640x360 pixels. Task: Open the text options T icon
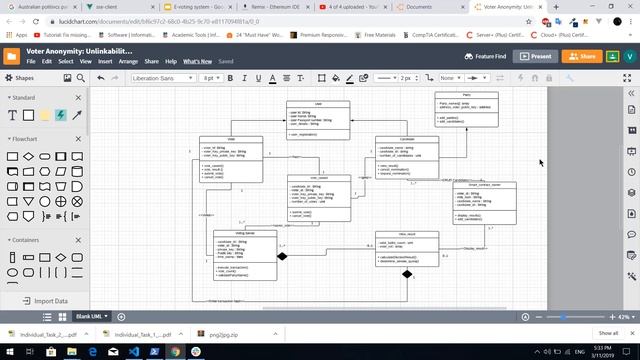pos(300,78)
